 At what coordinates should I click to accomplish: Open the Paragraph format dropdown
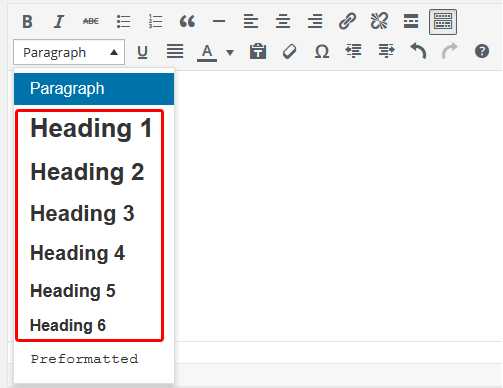tap(69, 52)
